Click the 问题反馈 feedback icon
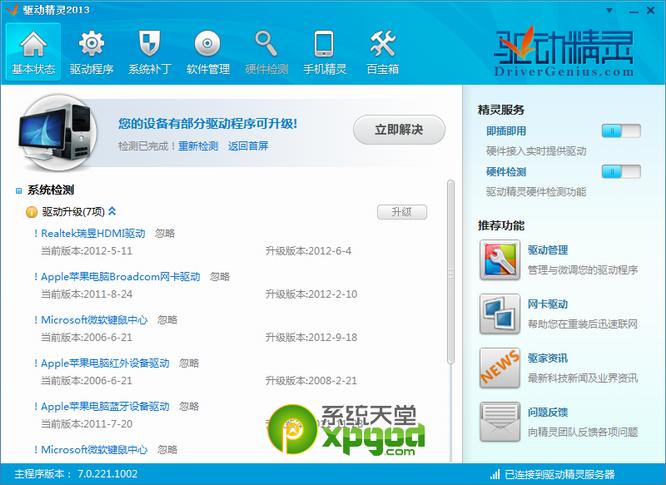666x485 pixels. coord(498,417)
